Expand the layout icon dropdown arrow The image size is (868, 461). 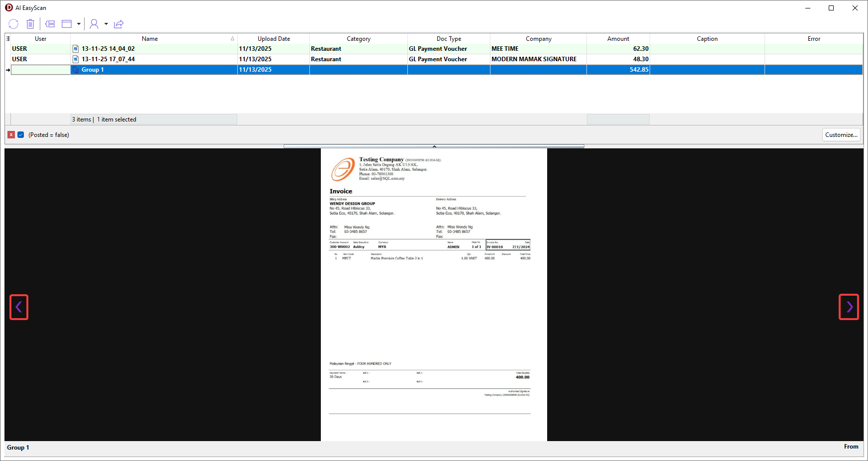(x=79, y=24)
